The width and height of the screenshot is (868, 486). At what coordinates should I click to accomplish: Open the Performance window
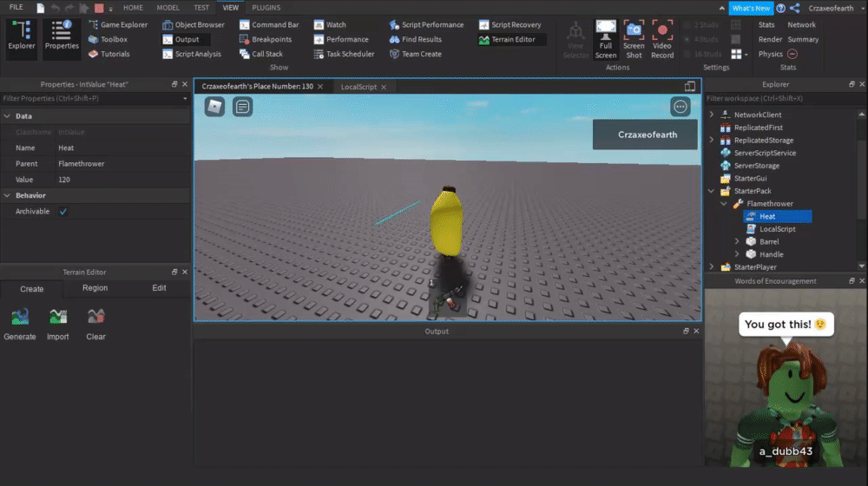pos(341,39)
